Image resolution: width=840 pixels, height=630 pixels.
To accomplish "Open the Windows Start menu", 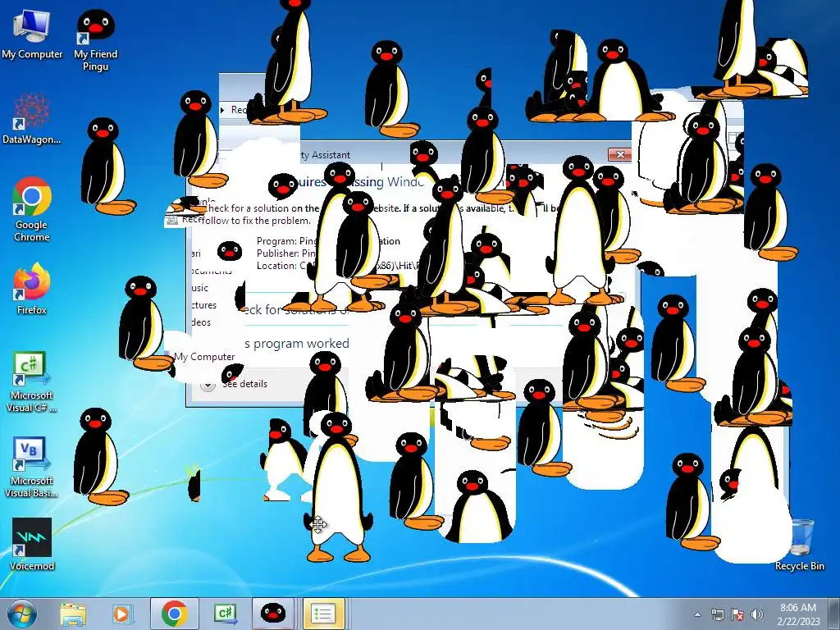I will pyautogui.click(x=22, y=614).
